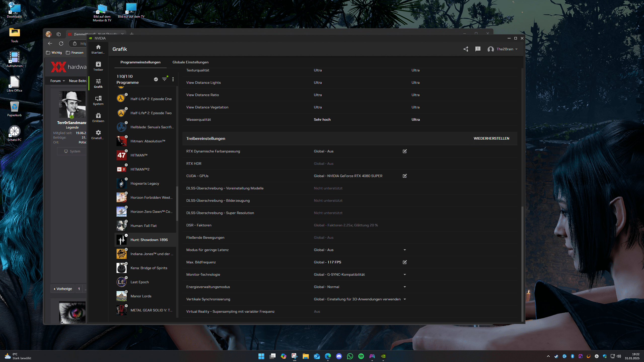Open Einstellungen gear in the NVIDIA sidebar

[x=98, y=135]
